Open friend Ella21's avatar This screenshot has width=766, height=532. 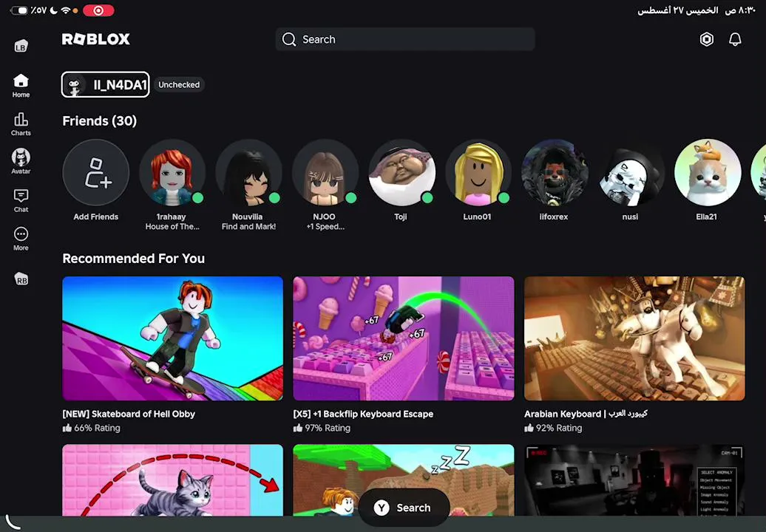708,172
